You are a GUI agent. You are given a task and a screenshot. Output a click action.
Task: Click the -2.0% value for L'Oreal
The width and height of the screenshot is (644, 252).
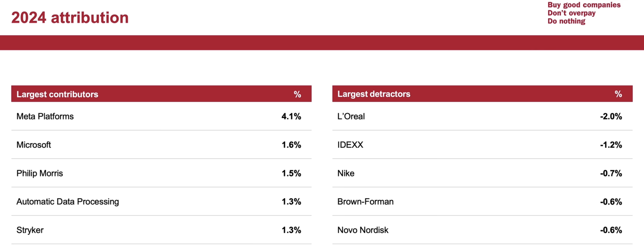coord(611,116)
